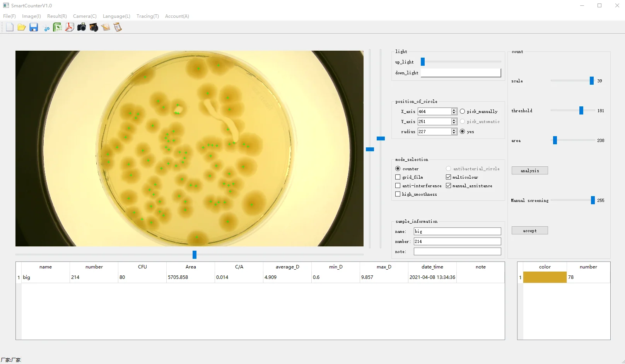
Task: Click the hourglass toolbar icon
Action: click(118, 27)
